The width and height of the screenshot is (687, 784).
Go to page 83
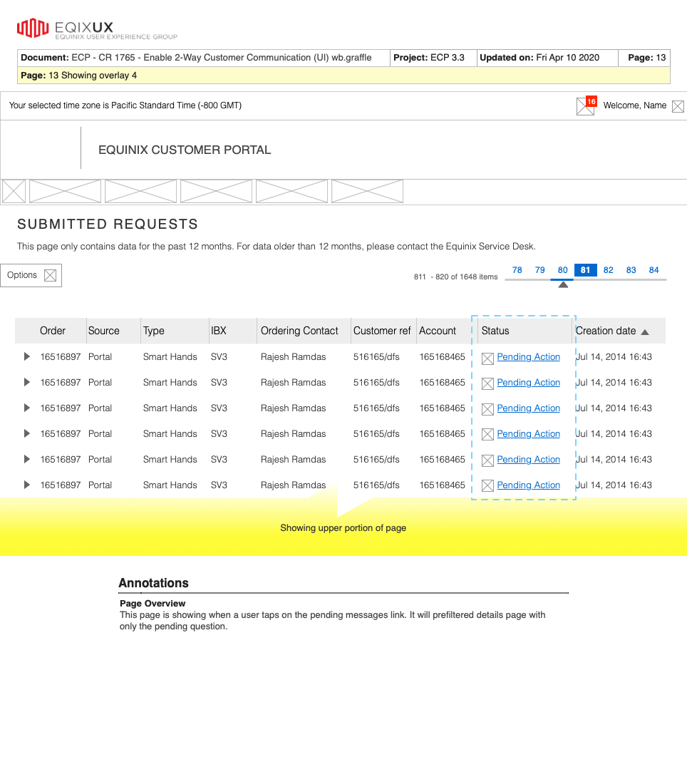coord(631,270)
